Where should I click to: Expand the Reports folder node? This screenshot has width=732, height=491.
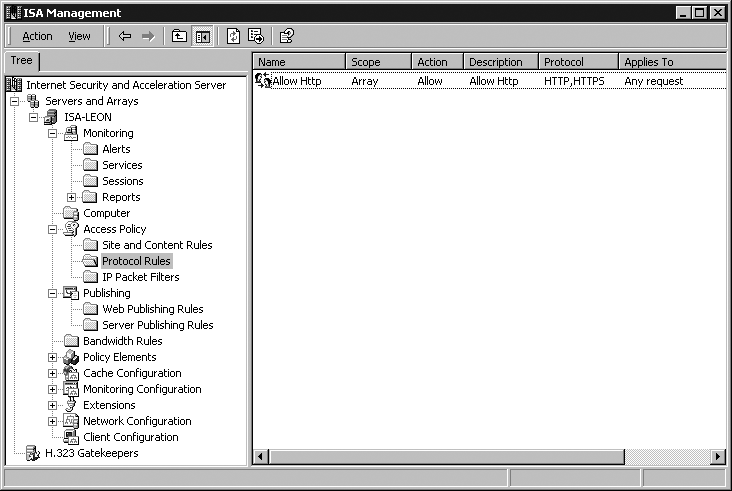coord(72,197)
